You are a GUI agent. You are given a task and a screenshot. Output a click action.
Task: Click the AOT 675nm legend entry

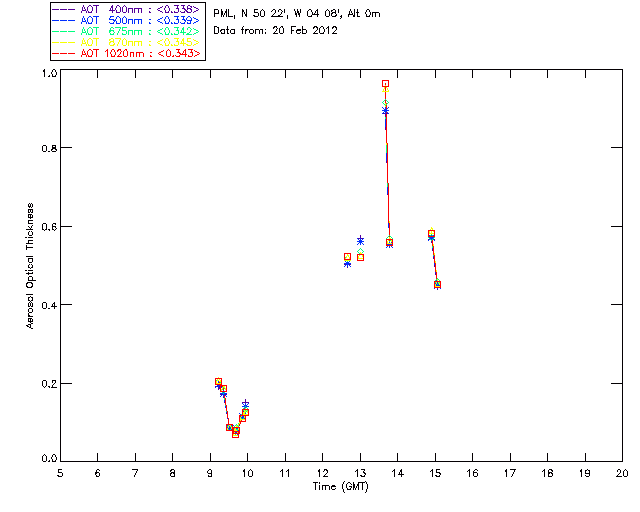(x=127, y=31)
